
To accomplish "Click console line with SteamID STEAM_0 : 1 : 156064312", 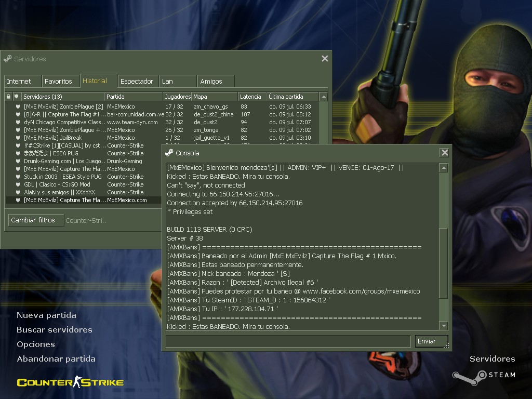I will [248, 300].
